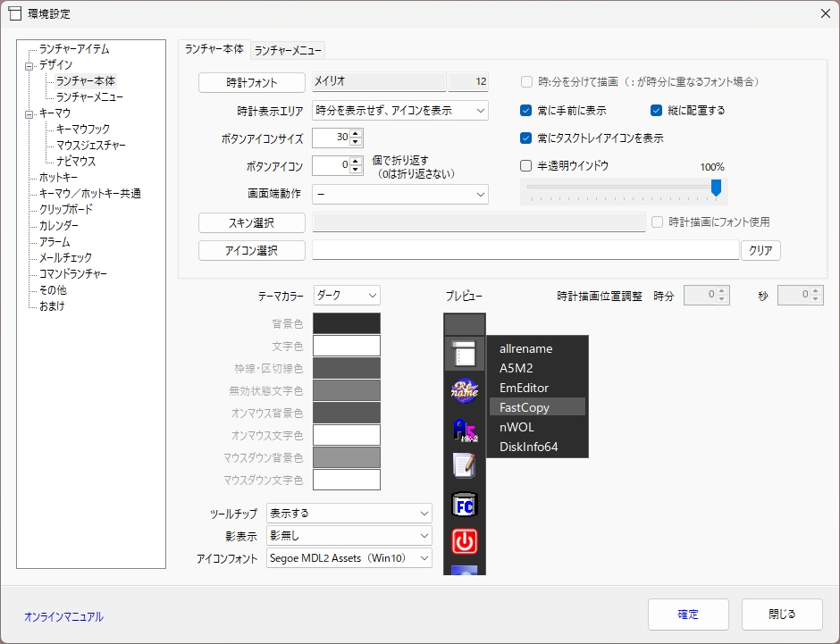Screen dimensions: 840x644
Task: Click the アイコン選択 button
Action: click(x=252, y=250)
